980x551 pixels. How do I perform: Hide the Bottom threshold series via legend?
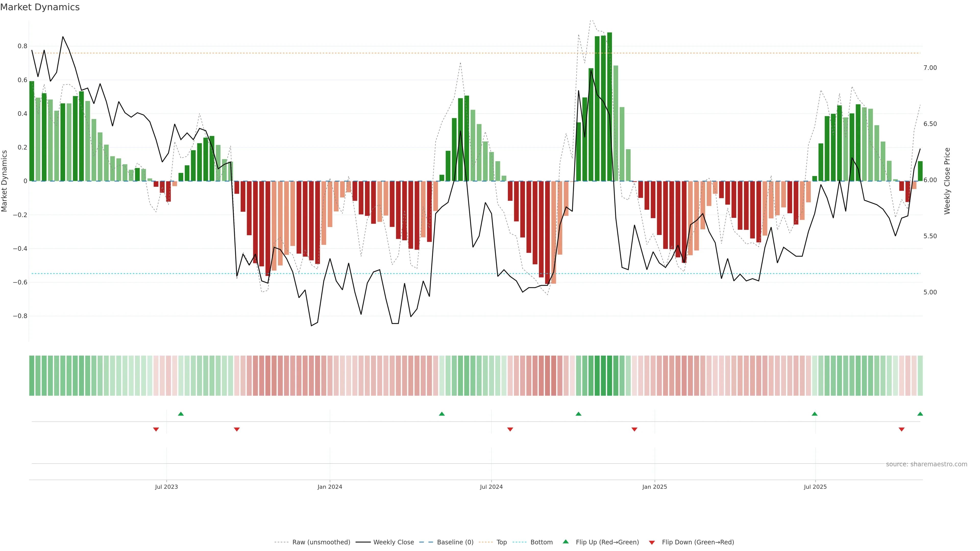[x=541, y=542]
